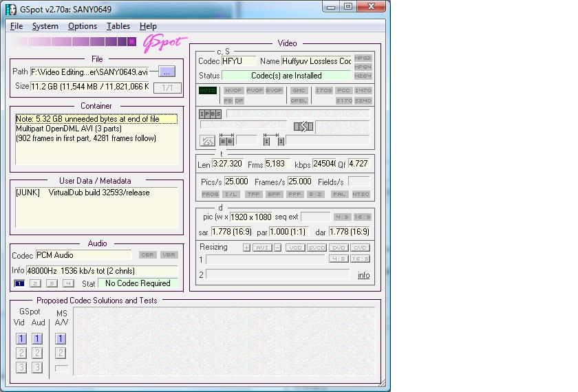Click MS A/V test button 1
Viewport: 578px width, 392px height.
pos(61,338)
